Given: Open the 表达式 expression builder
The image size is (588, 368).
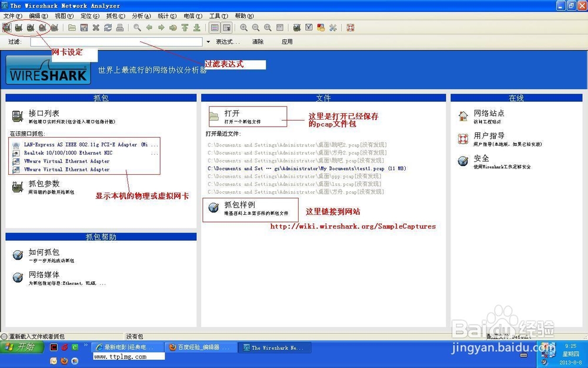Looking at the screenshot, I should [x=228, y=42].
